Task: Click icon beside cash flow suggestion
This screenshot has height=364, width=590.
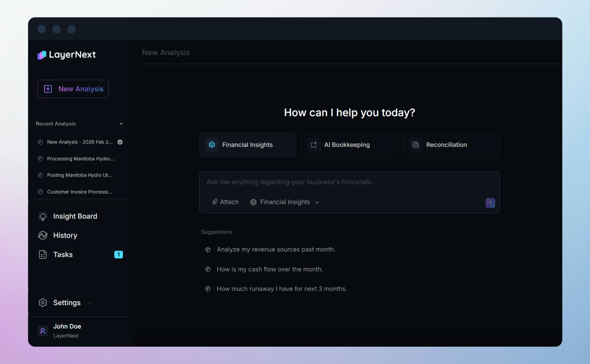Action: [208, 269]
